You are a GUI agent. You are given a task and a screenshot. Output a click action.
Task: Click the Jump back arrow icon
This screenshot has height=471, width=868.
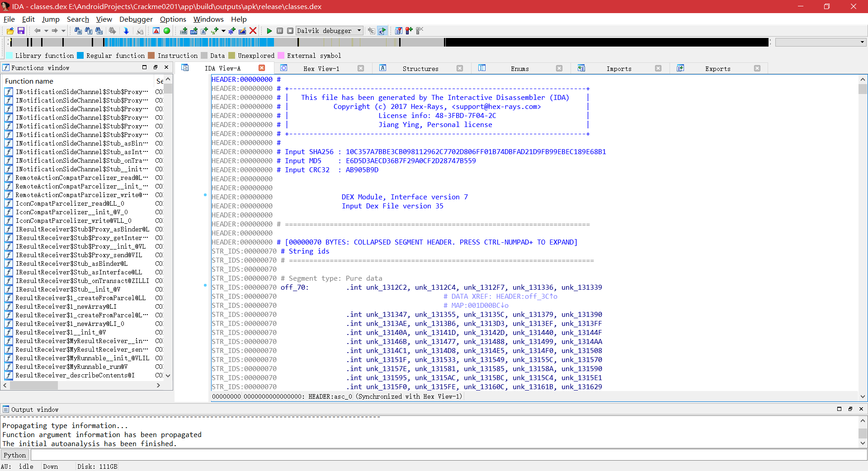[37, 31]
